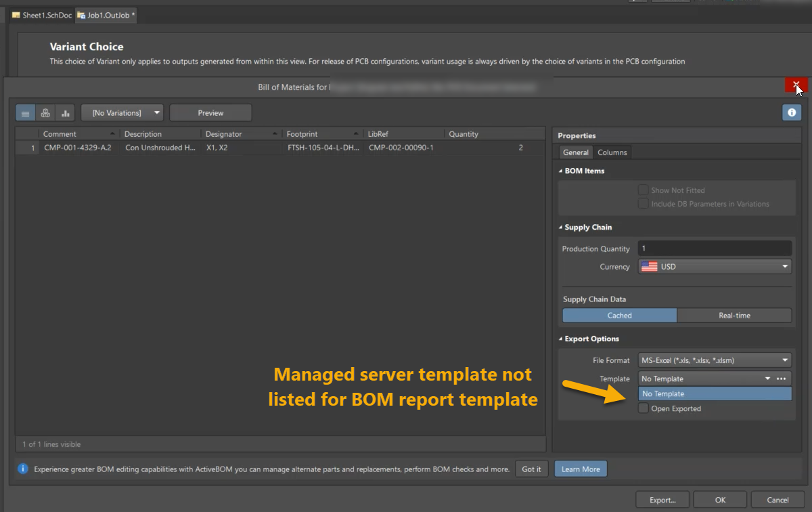Open the Currency USD dropdown

715,267
